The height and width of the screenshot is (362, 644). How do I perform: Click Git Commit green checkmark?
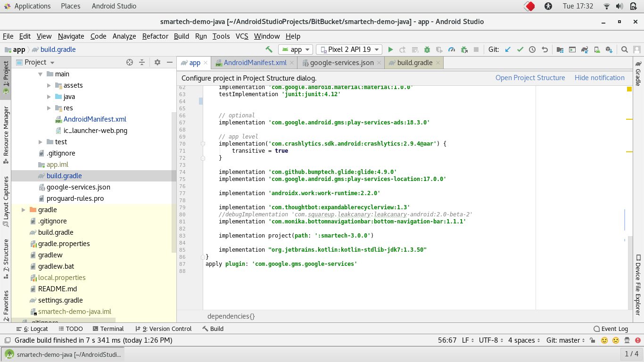[x=520, y=49]
